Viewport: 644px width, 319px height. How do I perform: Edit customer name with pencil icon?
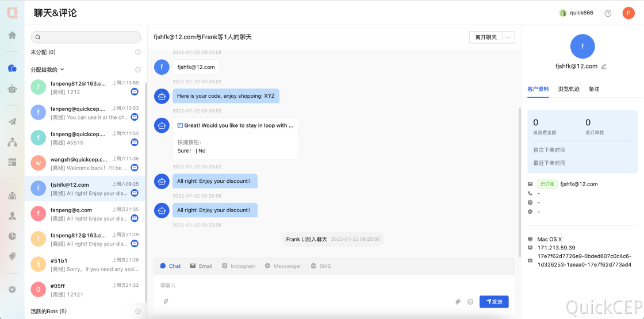pyautogui.click(x=604, y=66)
